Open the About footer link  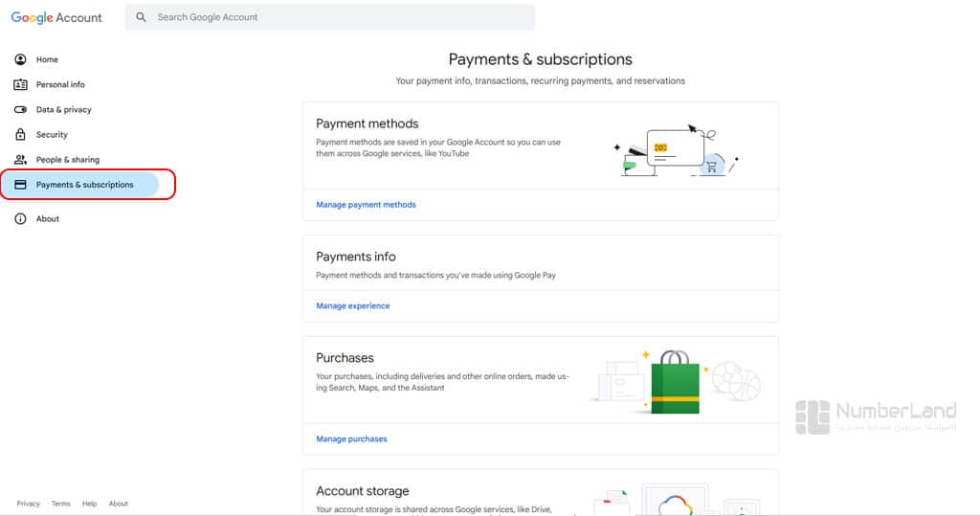118,504
